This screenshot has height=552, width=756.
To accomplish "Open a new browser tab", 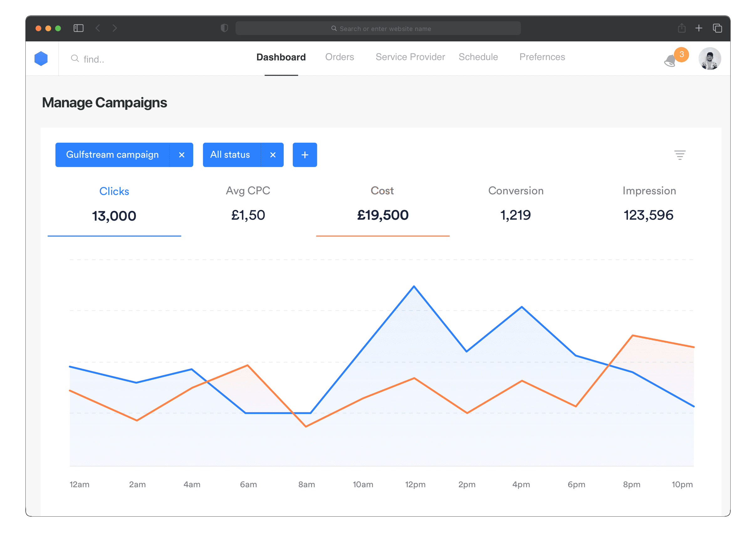I will 698,28.
